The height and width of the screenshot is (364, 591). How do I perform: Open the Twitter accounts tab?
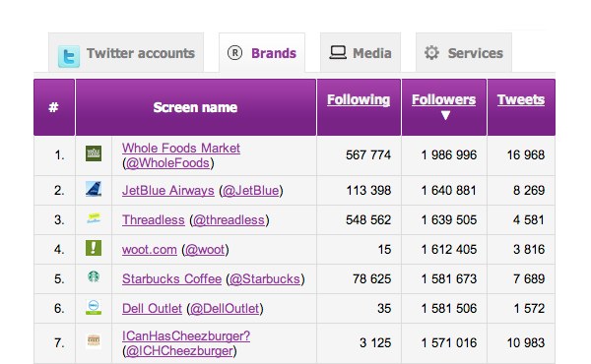tap(126, 52)
